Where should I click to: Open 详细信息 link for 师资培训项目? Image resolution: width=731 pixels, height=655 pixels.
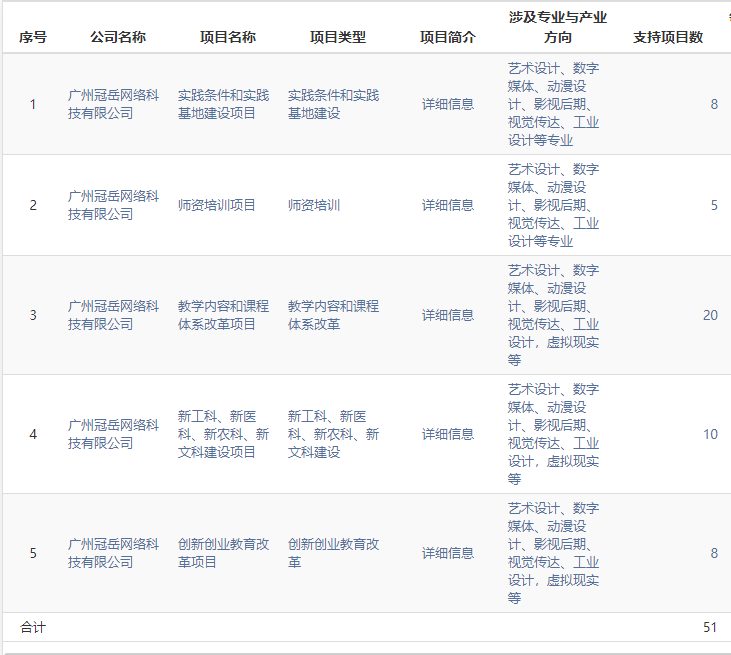coord(448,205)
